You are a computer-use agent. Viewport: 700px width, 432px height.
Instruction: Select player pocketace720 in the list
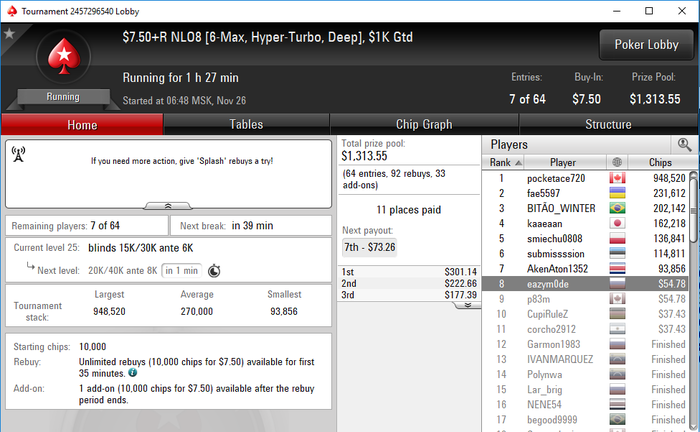(585, 178)
